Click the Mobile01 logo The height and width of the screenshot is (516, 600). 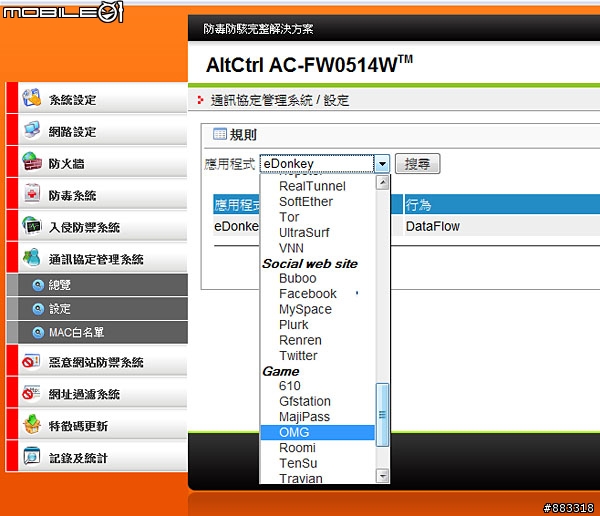coord(63,12)
